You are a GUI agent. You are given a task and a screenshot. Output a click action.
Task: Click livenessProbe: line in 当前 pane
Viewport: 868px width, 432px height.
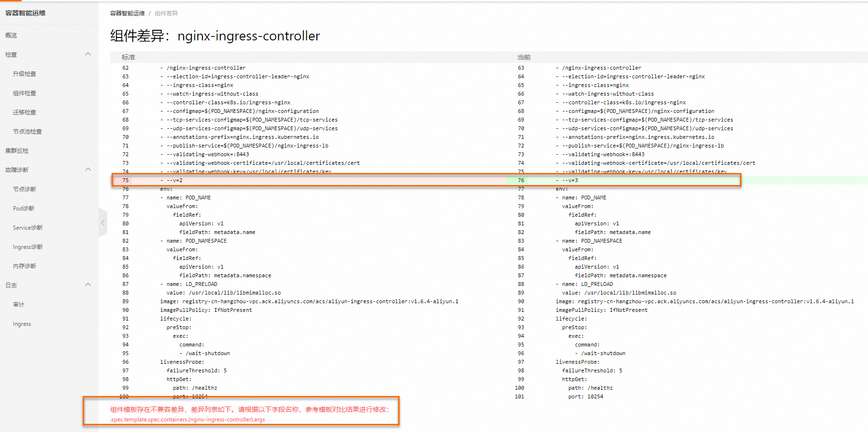click(x=578, y=362)
